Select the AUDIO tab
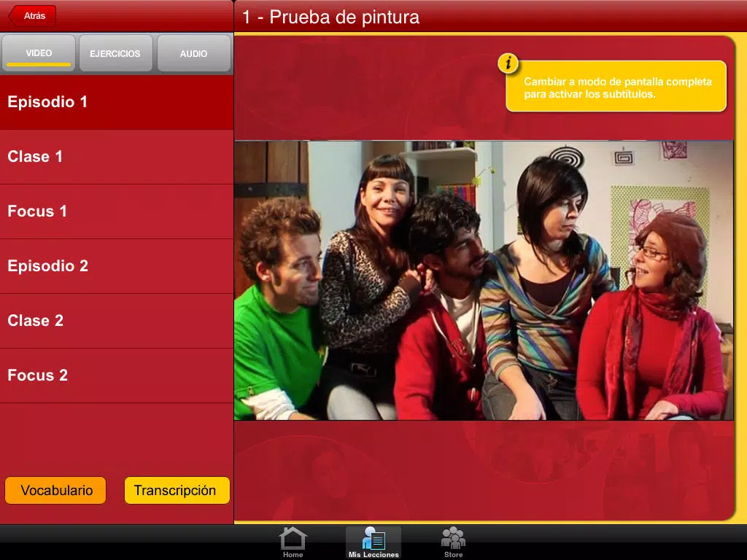Viewport: 747px width, 560px height. [x=193, y=53]
